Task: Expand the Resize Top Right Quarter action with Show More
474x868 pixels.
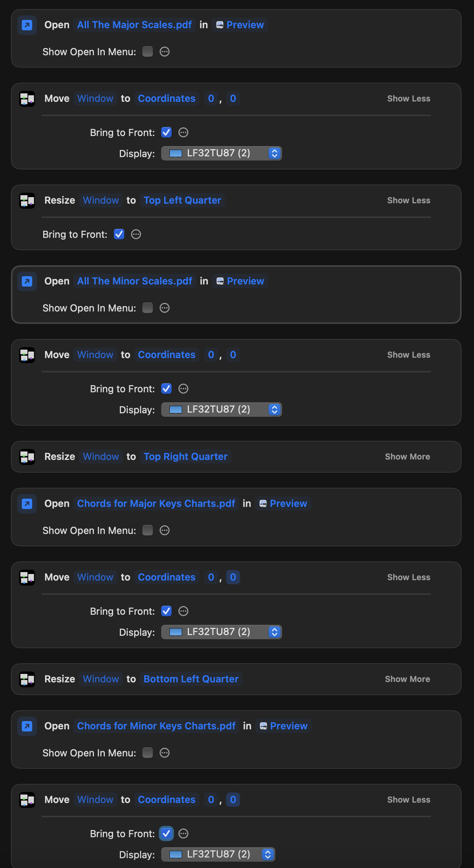Action: 407,457
